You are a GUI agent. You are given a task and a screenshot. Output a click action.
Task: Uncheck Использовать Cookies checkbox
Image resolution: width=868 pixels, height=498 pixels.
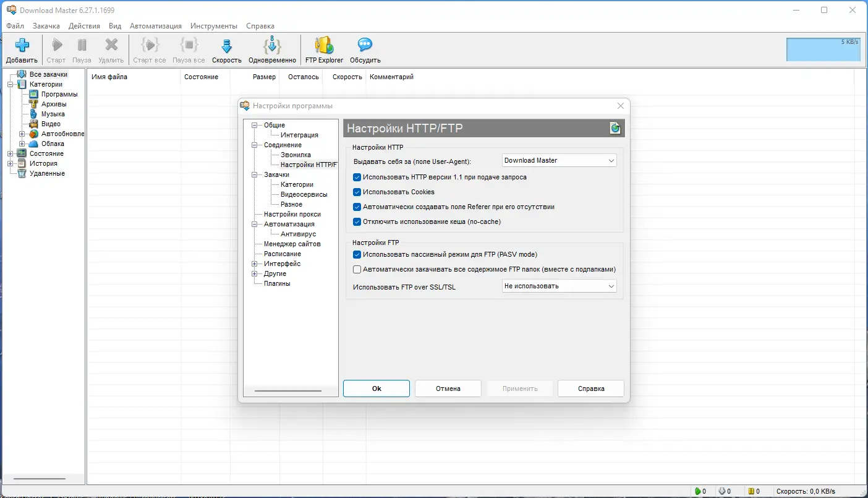pyautogui.click(x=357, y=192)
